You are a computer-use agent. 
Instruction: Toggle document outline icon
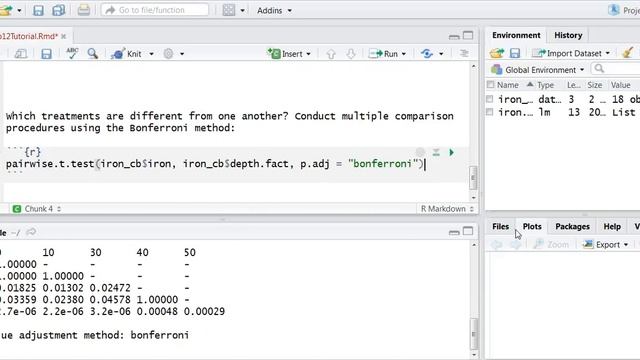464,53
